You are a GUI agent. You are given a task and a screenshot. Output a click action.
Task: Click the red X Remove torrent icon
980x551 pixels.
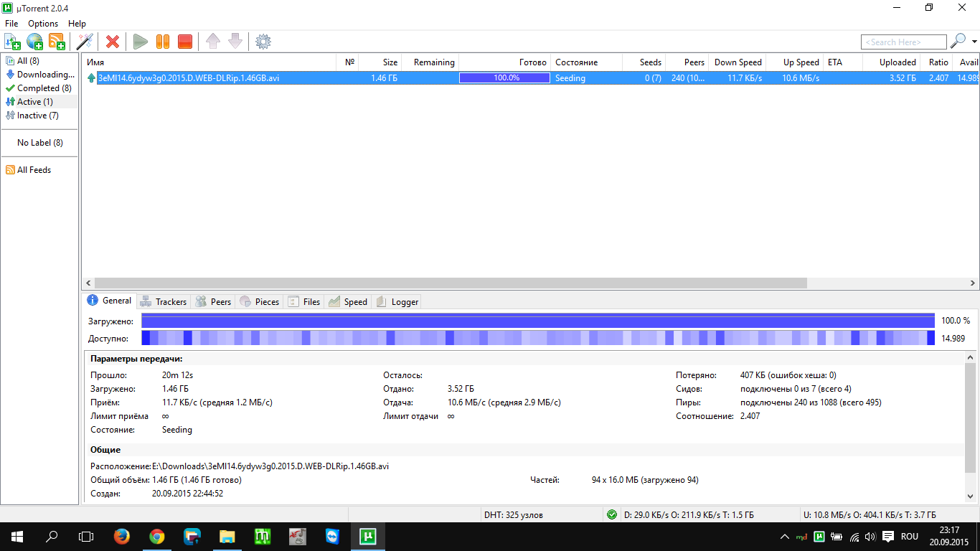(113, 42)
